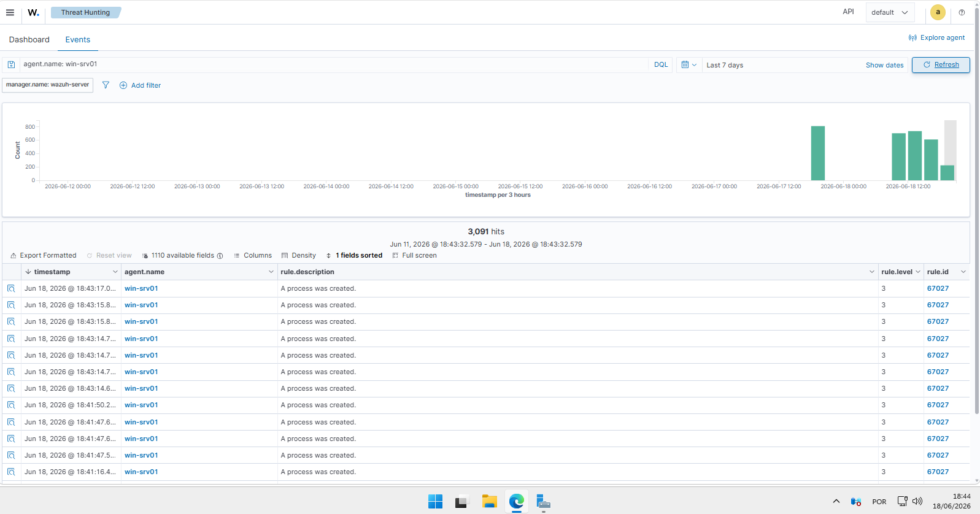980x514 pixels.
Task: Click the Threat Hunting breadcrumb
Action: point(85,12)
